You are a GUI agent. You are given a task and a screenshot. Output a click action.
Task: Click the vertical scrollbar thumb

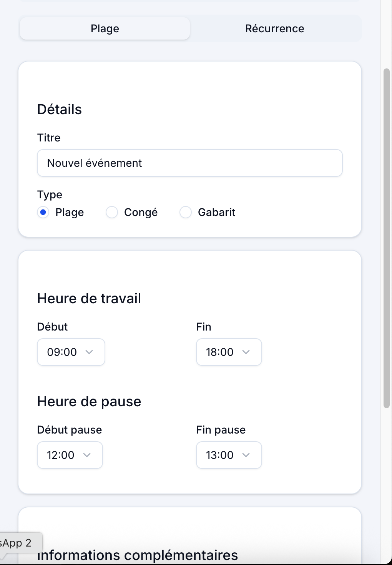(x=387, y=238)
